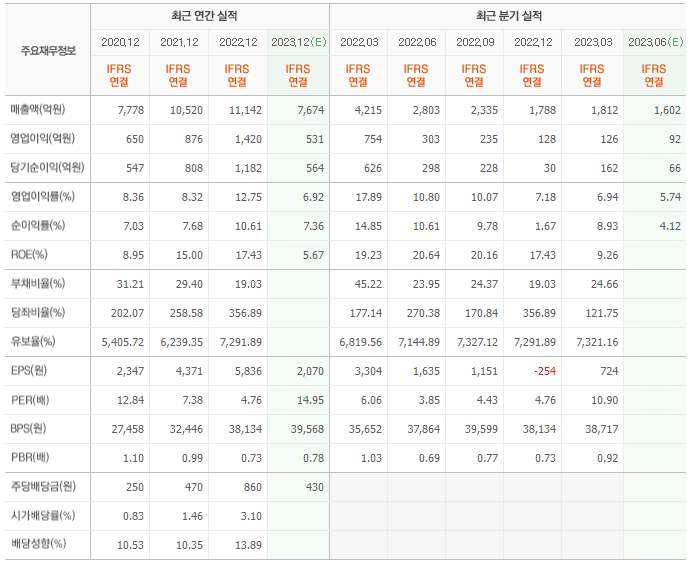
Task: Select the 최근 연간 실적 header
Action: point(204,16)
